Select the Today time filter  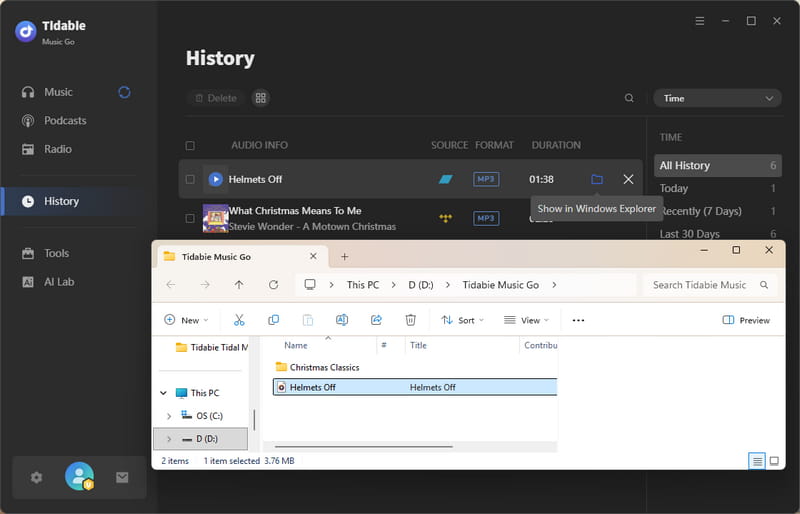coord(717,188)
